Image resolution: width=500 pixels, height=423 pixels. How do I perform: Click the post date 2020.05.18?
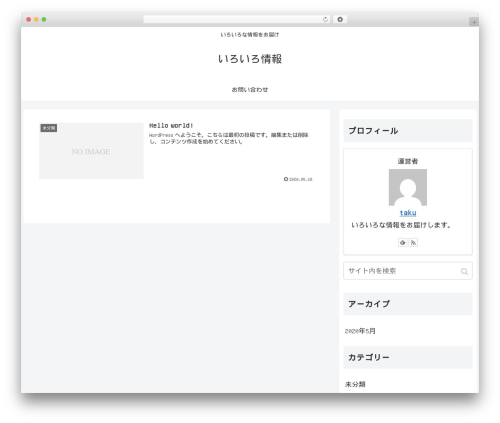click(x=301, y=179)
